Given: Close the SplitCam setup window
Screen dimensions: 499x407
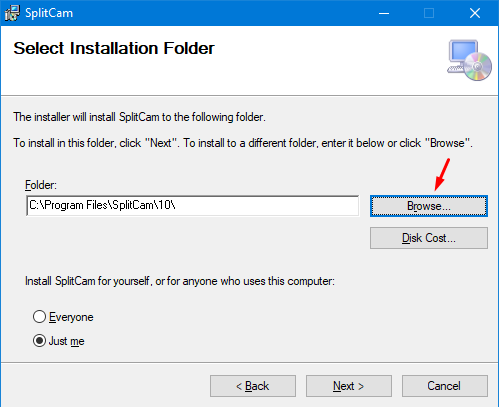Looking at the screenshot, I should click(x=475, y=13).
